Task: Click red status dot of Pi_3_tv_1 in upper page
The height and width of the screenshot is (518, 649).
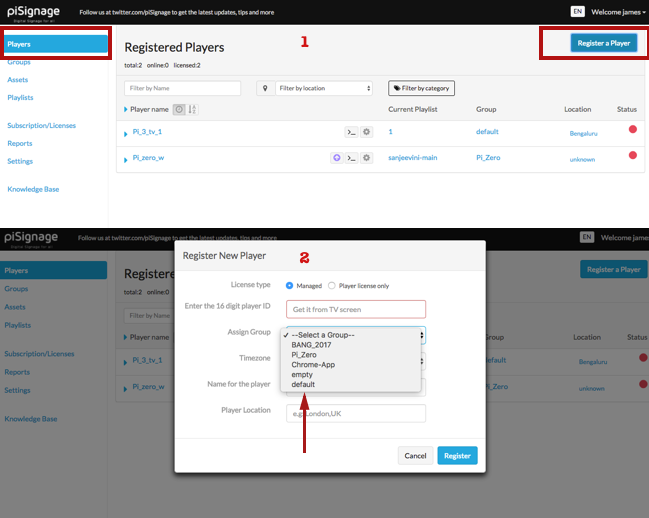Action: [632, 130]
